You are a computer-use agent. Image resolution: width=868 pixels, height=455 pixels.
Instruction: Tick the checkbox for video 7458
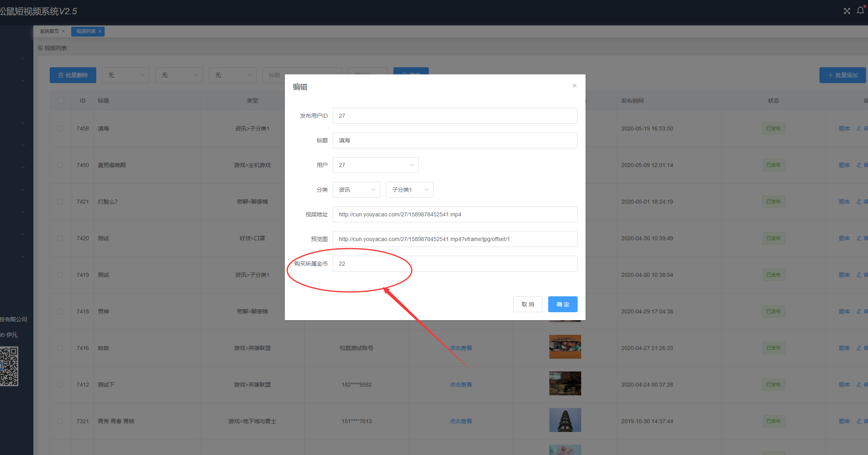tap(60, 128)
